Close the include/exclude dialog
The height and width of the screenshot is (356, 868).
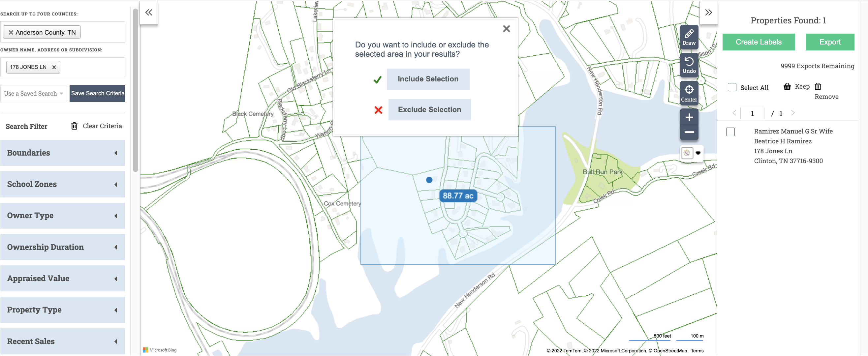pos(506,29)
